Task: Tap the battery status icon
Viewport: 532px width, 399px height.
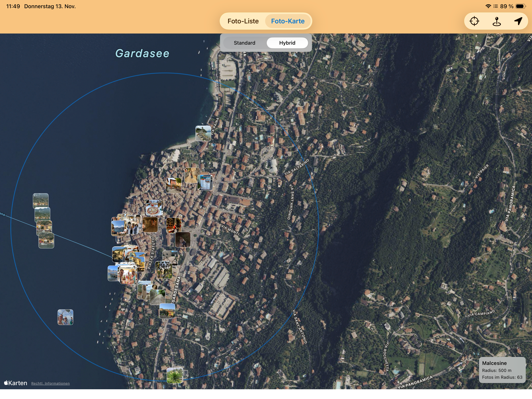Action: point(521,6)
